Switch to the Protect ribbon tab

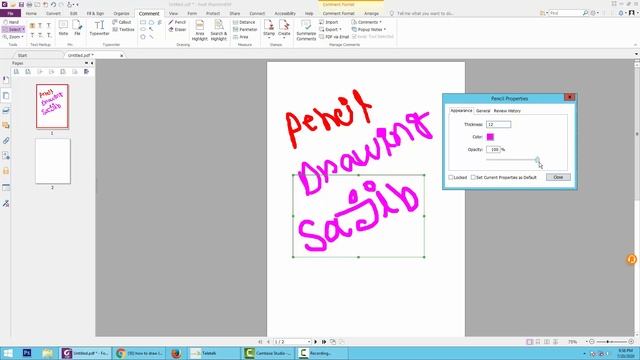213,13
